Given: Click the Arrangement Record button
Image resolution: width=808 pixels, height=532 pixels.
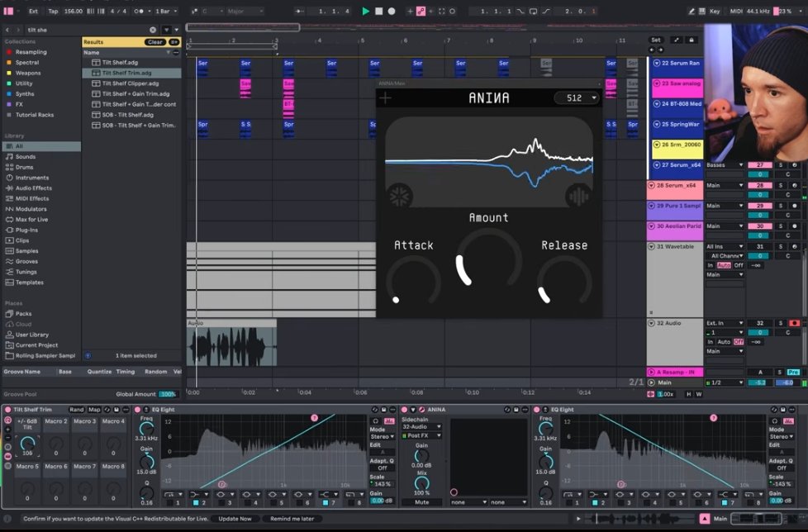Looking at the screenshot, I should (392, 11).
